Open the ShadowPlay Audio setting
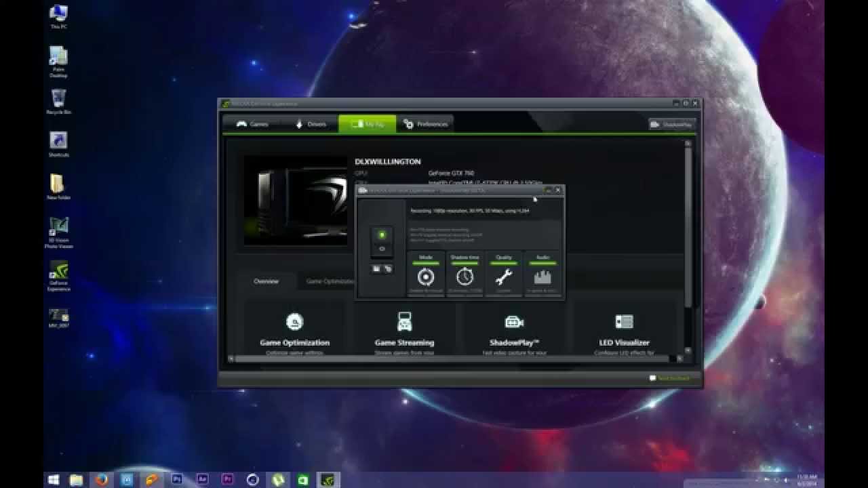The image size is (868, 488). (x=542, y=273)
